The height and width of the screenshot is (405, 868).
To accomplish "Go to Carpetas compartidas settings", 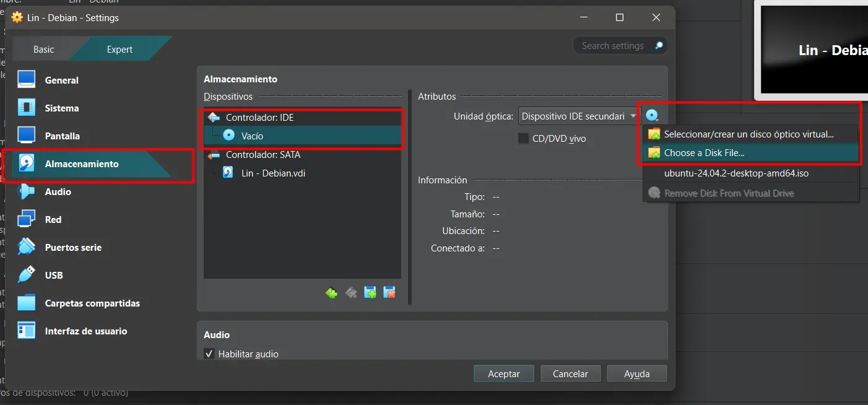I will [x=92, y=303].
